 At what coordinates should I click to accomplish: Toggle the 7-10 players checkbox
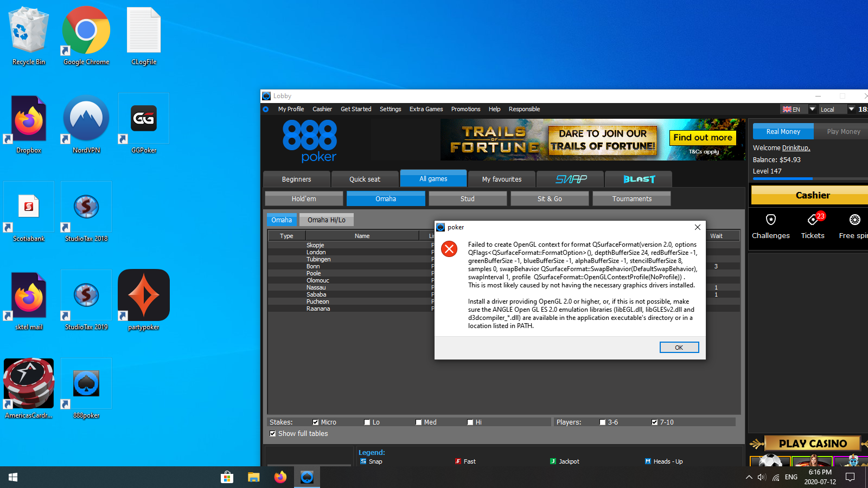655,422
